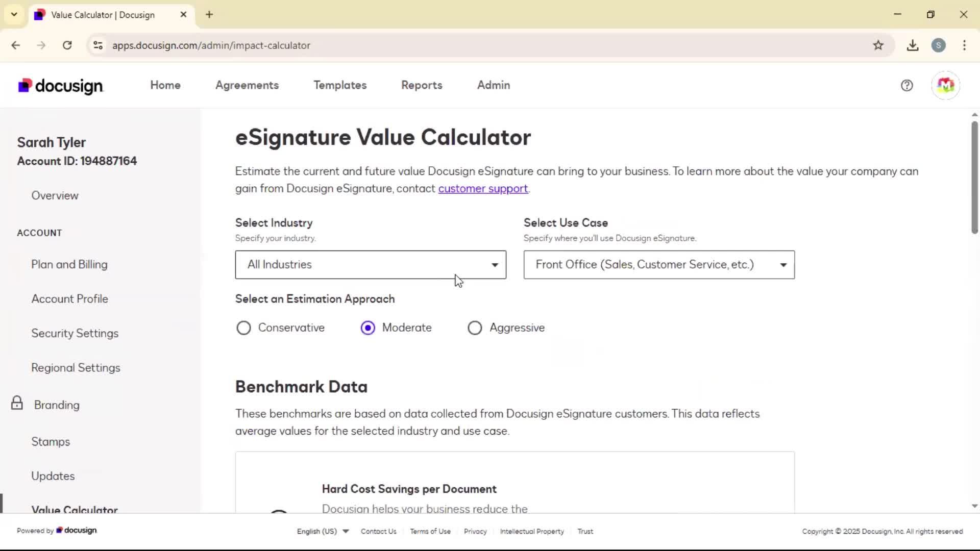Click the Docusign logo in footer
This screenshot has width=980, height=551.
(76, 531)
